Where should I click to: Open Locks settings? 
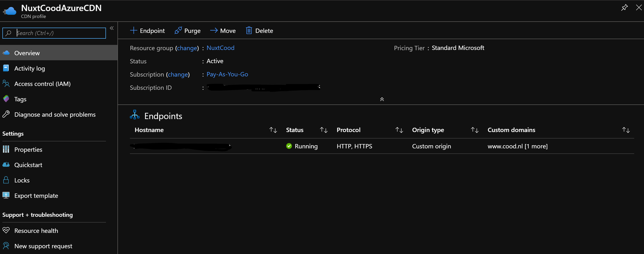click(x=59, y=180)
